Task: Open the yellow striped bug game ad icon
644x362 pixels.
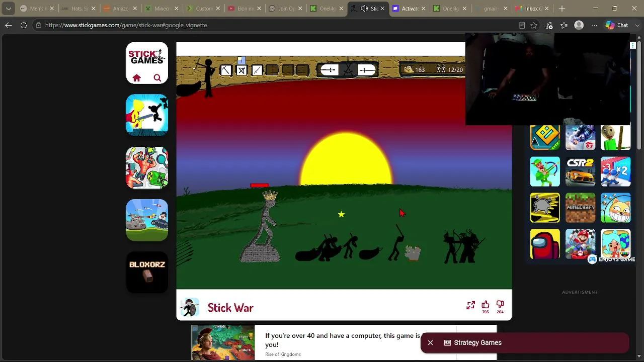Action: pos(545,208)
